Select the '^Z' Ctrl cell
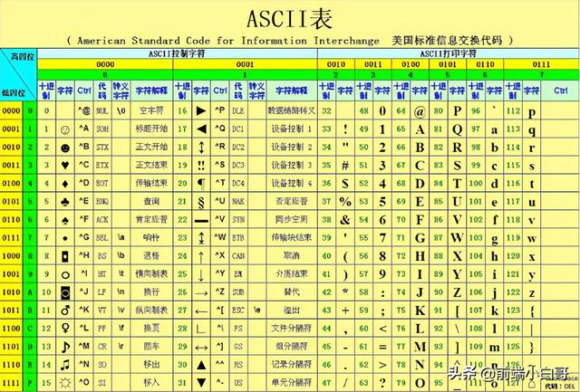 point(219,292)
